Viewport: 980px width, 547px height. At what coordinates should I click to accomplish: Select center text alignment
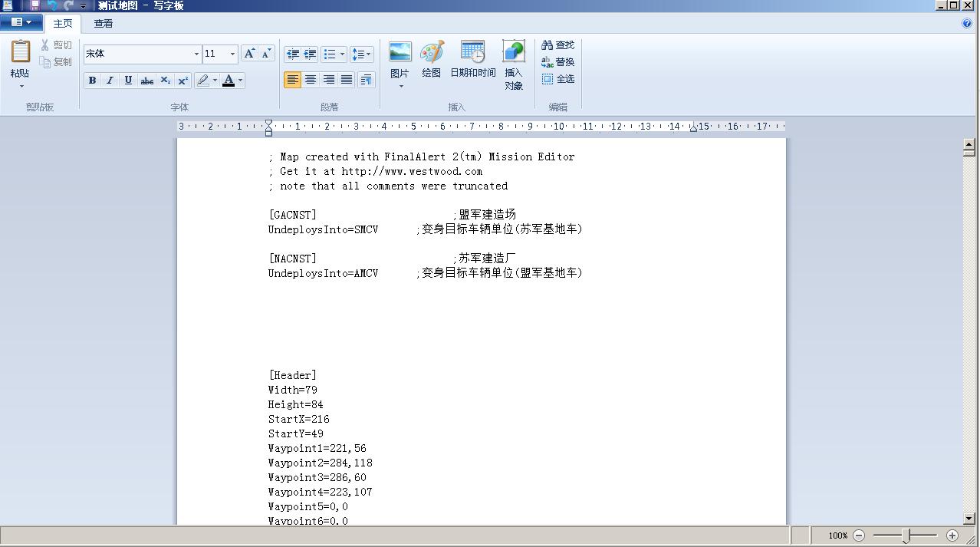tap(310, 80)
